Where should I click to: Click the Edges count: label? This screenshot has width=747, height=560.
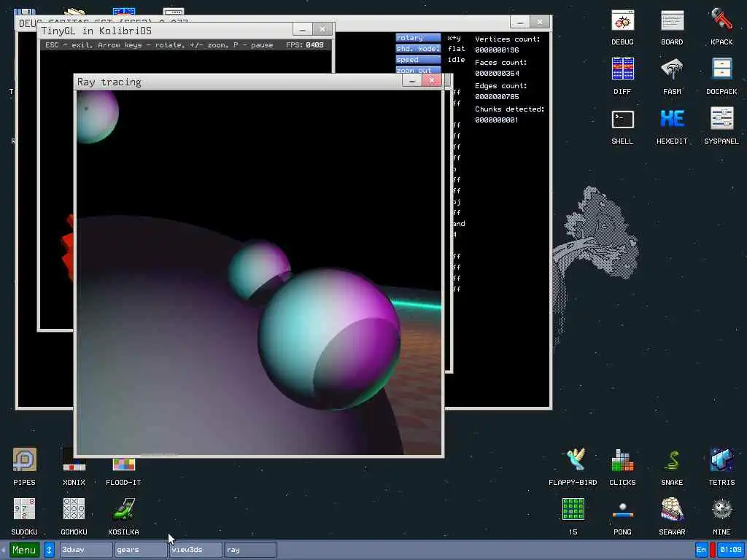tap(500, 86)
